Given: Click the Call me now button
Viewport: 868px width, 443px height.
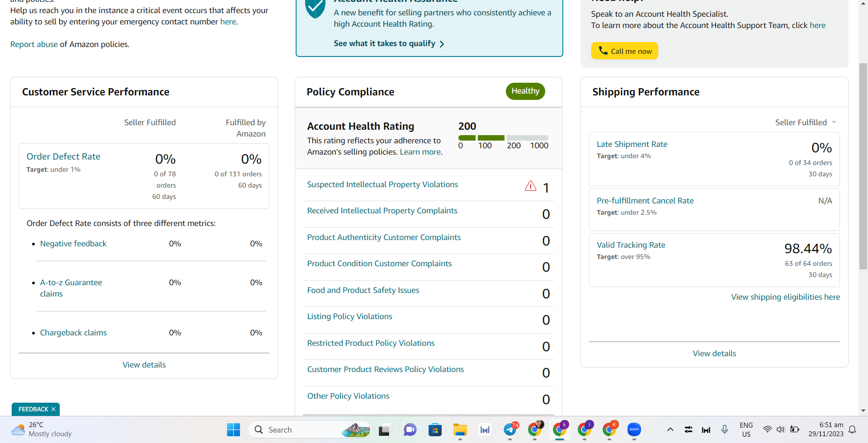Looking at the screenshot, I should click(624, 51).
